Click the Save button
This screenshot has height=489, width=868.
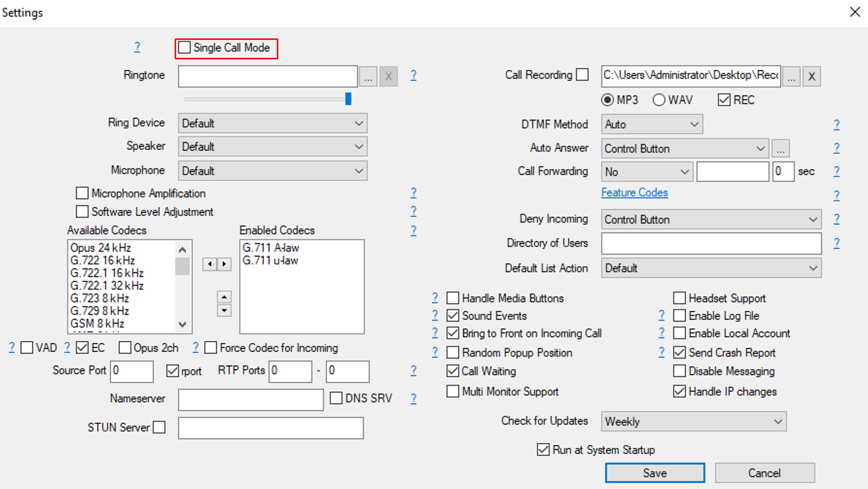654,473
